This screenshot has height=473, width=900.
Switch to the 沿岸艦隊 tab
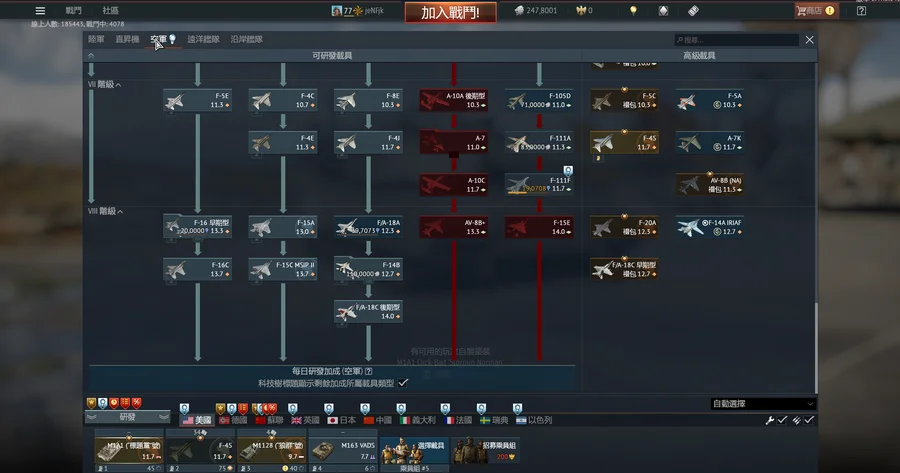(x=247, y=39)
